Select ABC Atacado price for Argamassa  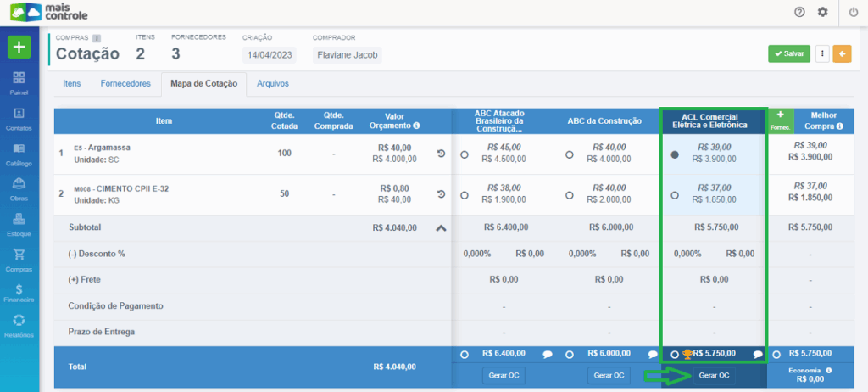pos(465,154)
